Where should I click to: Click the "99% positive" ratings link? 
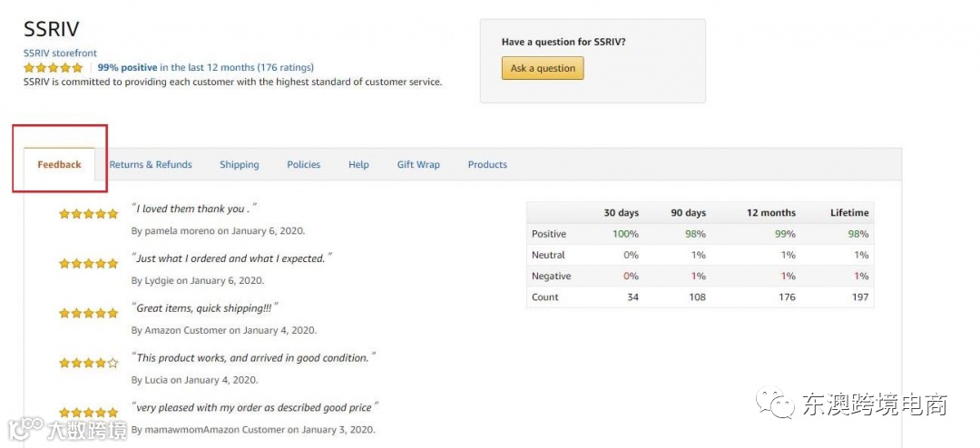[x=127, y=67]
